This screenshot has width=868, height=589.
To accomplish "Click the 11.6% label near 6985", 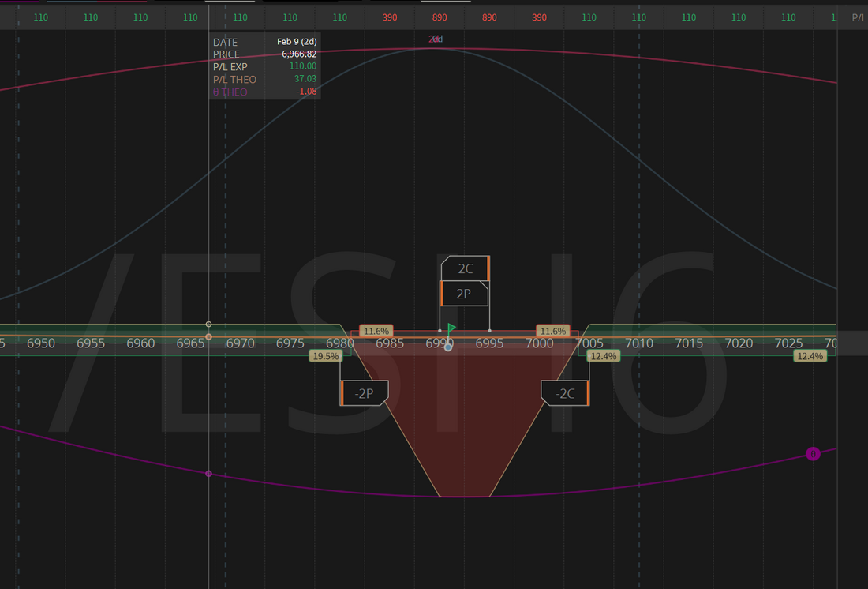I will [x=376, y=331].
